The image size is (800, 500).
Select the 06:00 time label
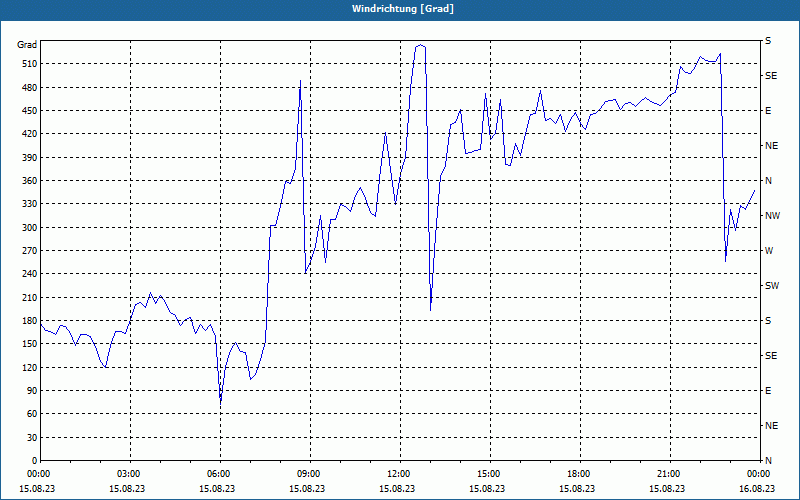[x=217, y=473]
